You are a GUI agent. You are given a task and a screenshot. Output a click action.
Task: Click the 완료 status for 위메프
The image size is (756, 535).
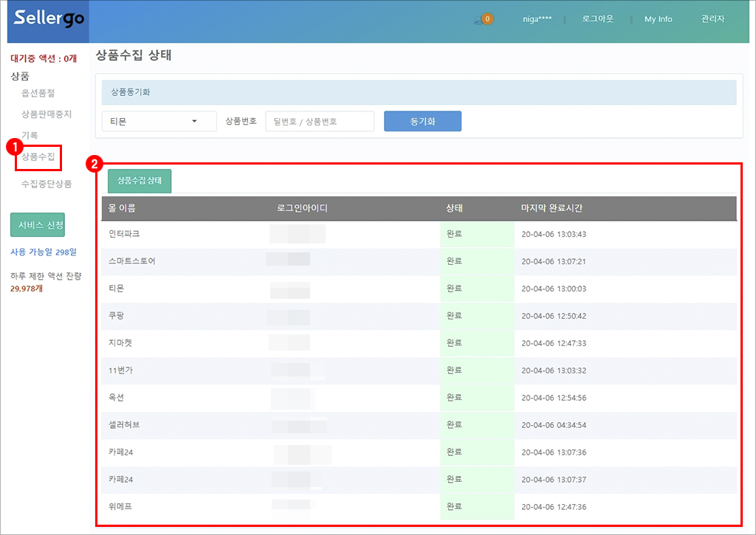point(454,506)
